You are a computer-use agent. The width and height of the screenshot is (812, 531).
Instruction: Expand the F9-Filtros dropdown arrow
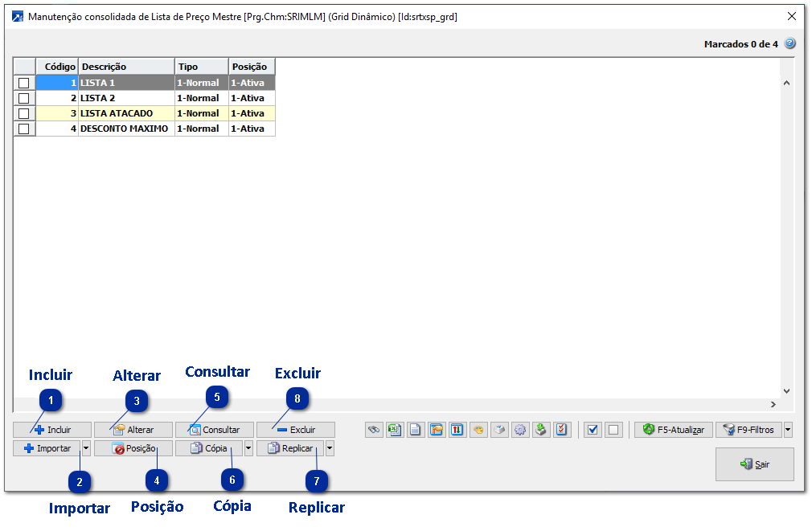pos(788,430)
